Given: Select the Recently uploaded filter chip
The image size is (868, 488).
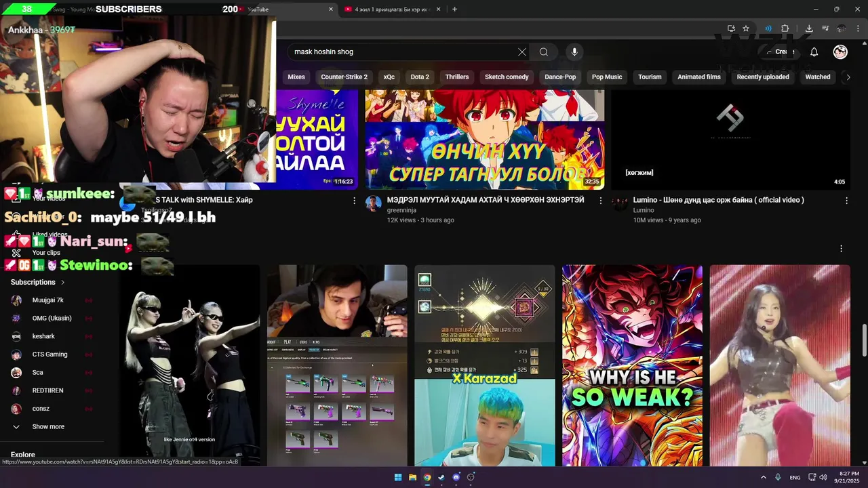Looking at the screenshot, I should point(763,77).
